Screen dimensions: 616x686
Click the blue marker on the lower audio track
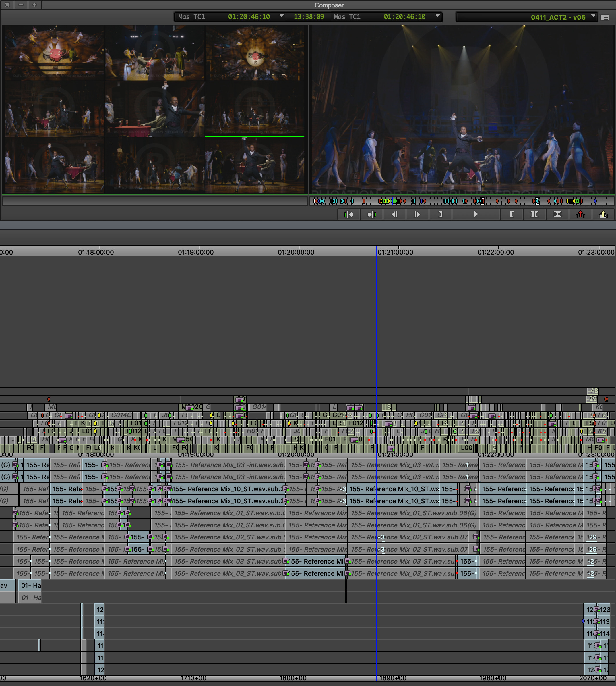point(583,621)
